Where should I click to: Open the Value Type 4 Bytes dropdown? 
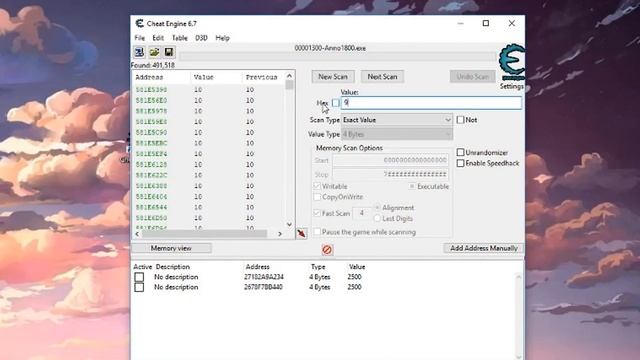[x=397, y=134]
